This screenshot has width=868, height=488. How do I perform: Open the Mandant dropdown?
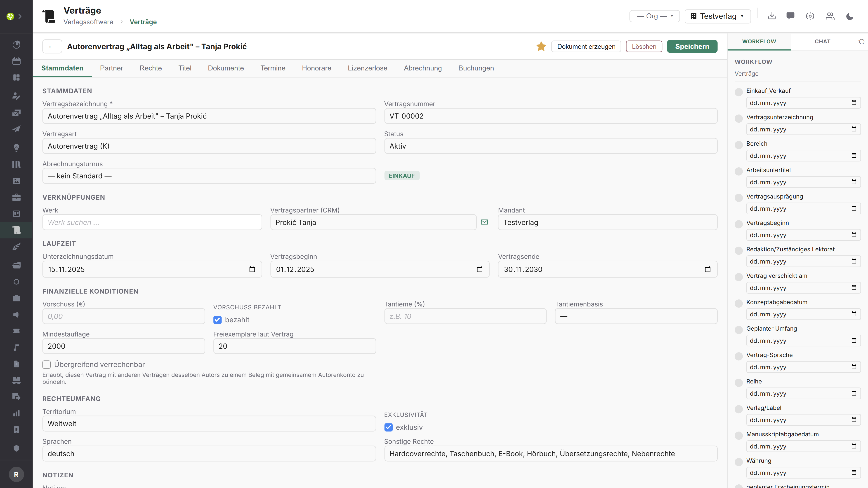click(608, 222)
